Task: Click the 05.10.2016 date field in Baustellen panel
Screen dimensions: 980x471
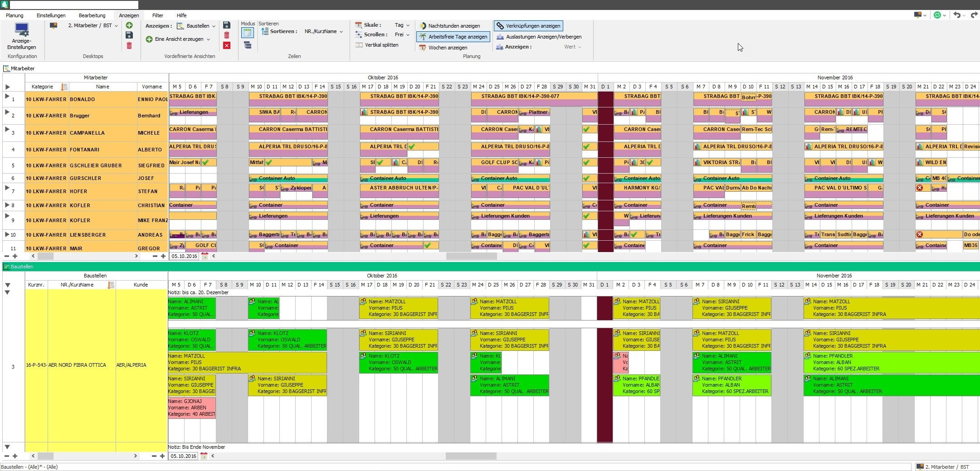Action: 184,456
